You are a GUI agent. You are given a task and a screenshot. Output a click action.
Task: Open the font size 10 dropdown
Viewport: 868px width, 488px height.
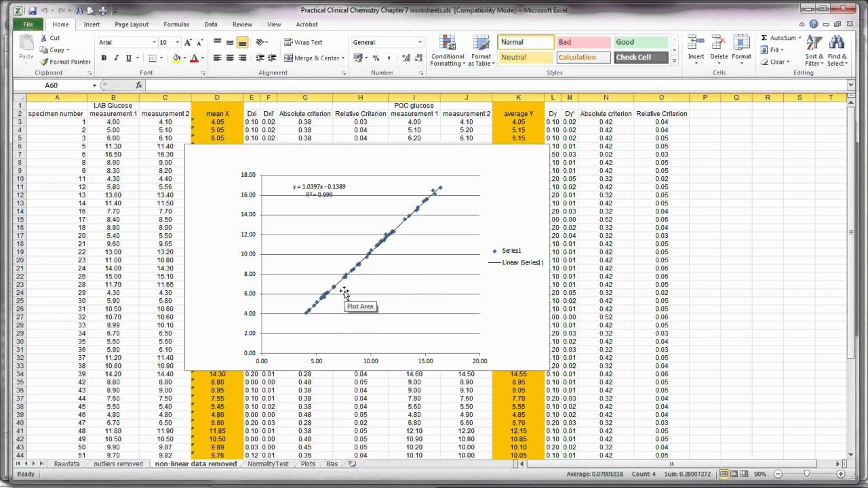(177, 42)
